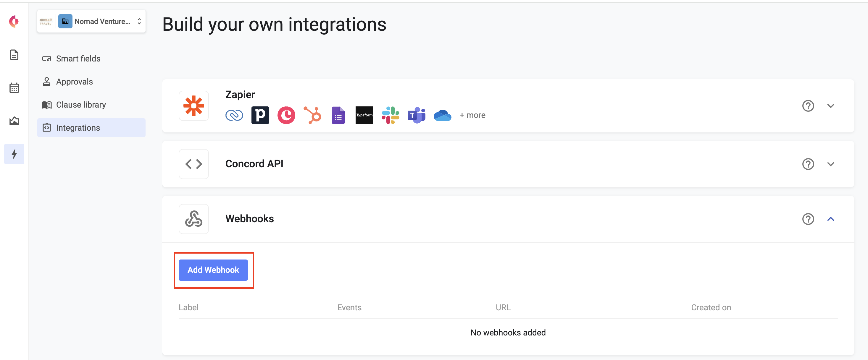Viewport: 868px width, 360px height.
Task: Open the Zapier help question mark icon
Action: click(x=808, y=106)
